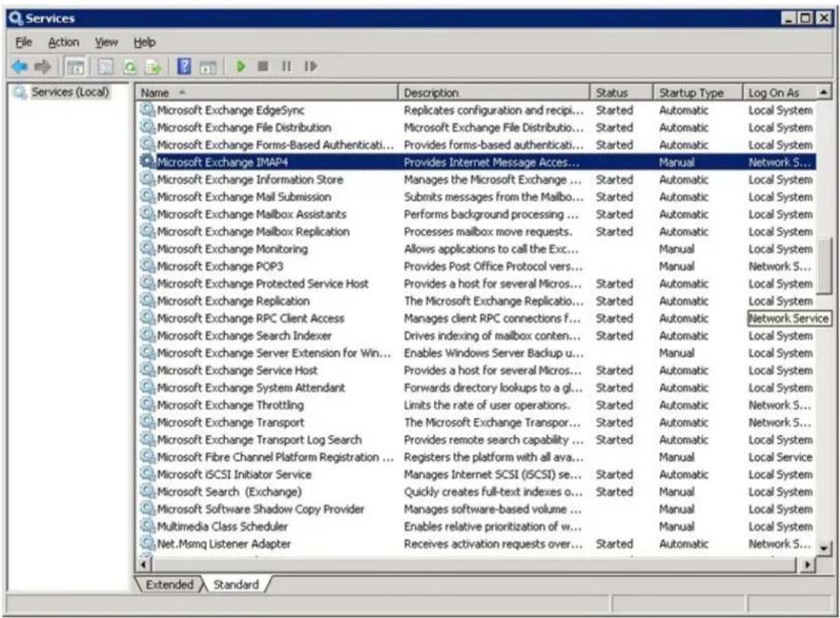Click the horizontal scrollbar right arrow
Screen dimensions: 840x618
[806, 565]
